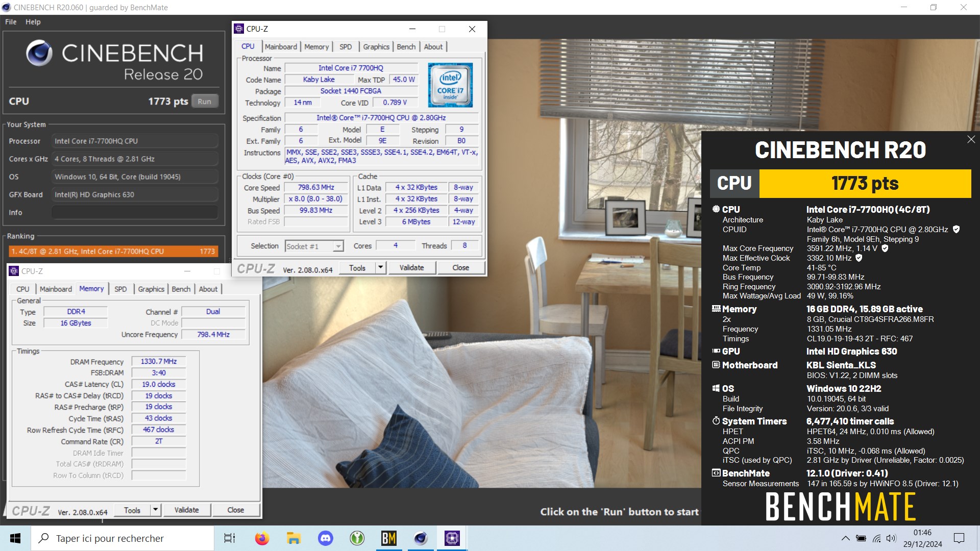Switch to CPU-Z via taskbar icon

click(452, 538)
